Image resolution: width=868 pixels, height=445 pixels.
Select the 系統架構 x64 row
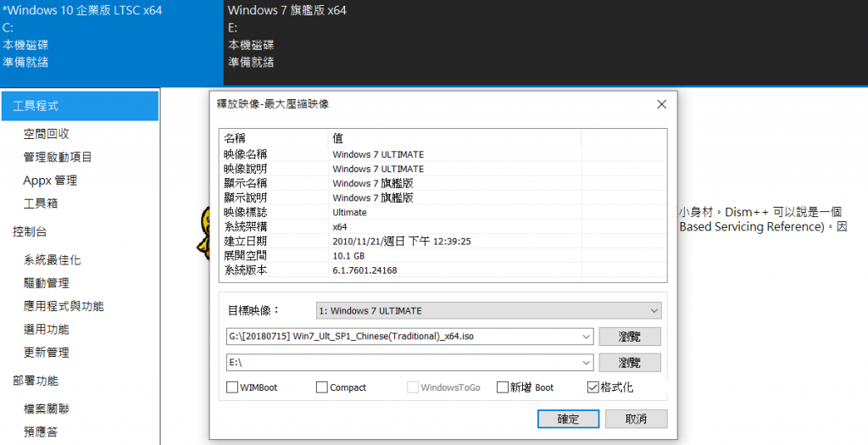[442, 227]
